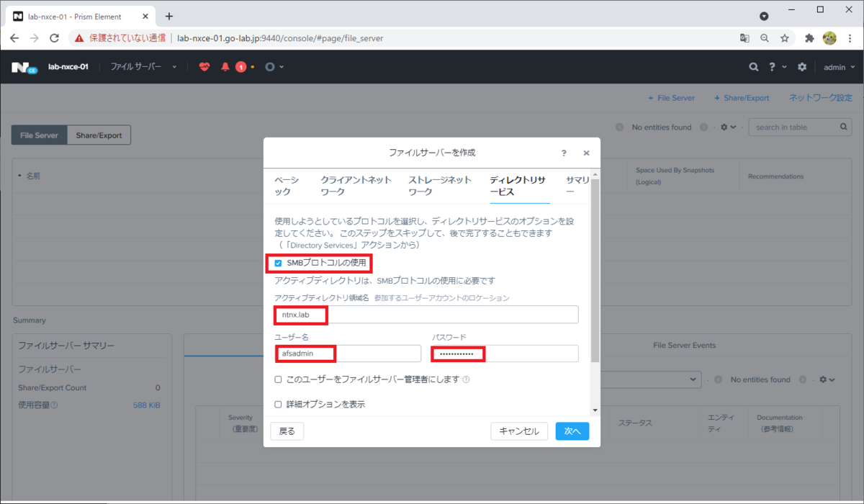Open Google Translate icon in address bar
This screenshot has height=504, width=864.
point(744,37)
